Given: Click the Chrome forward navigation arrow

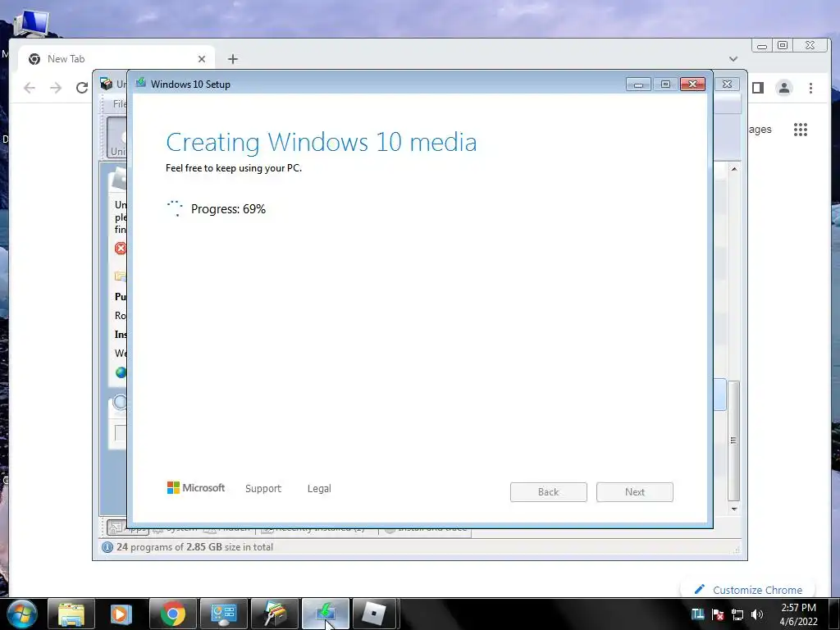Looking at the screenshot, I should click(x=56, y=88).
